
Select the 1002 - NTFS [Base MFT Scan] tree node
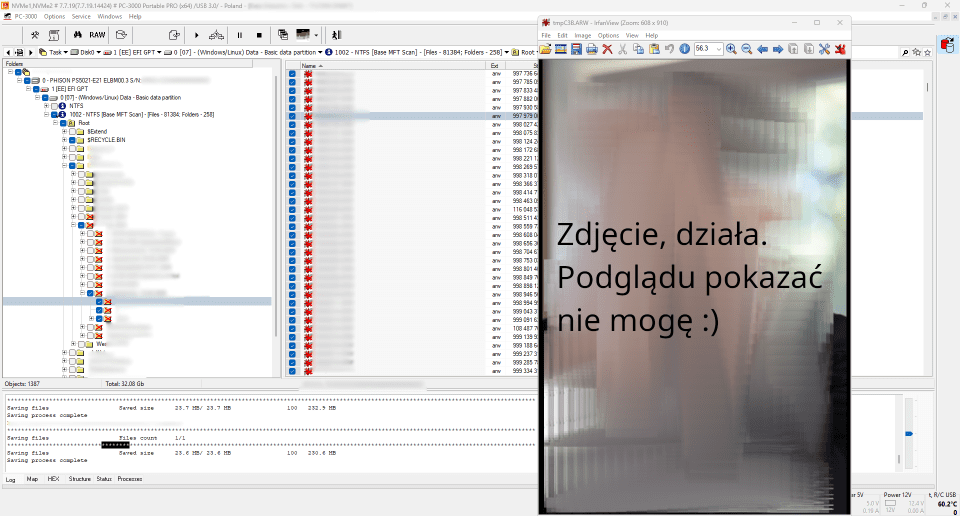tap(141, 114)
